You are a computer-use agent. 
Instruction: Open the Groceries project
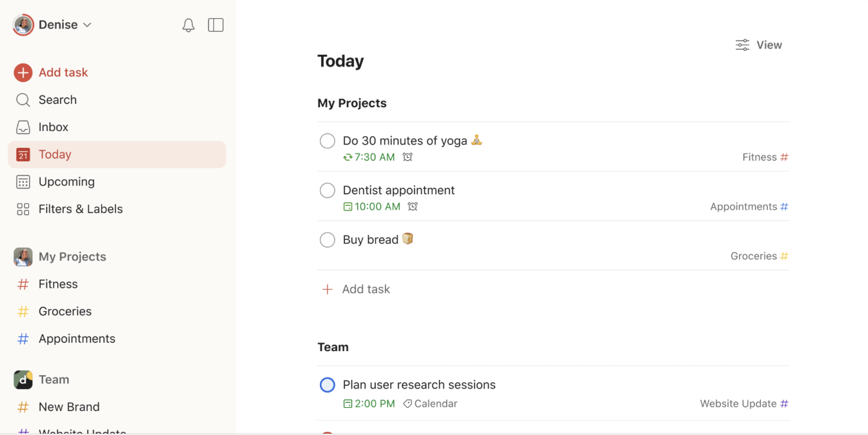pyautogui.click(x=64, y=312)
